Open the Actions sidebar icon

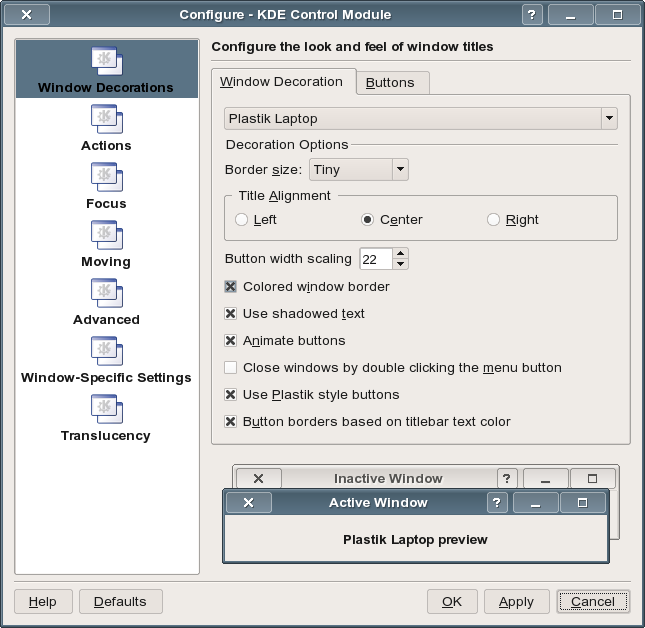pos(107,119)
